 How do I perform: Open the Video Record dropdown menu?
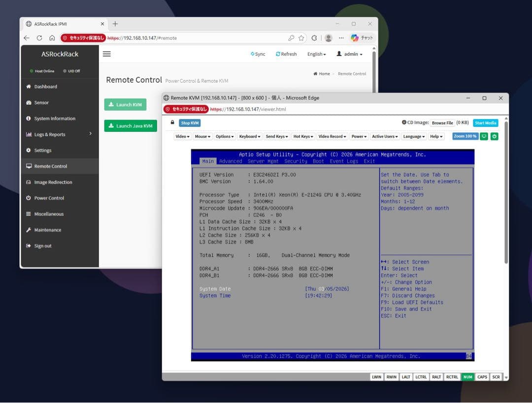click(x=332, y=136)
